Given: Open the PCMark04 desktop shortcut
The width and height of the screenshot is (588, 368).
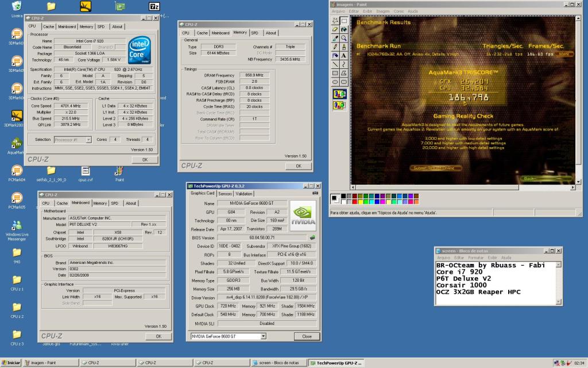Looking at the screenshot, I should 17,173.
